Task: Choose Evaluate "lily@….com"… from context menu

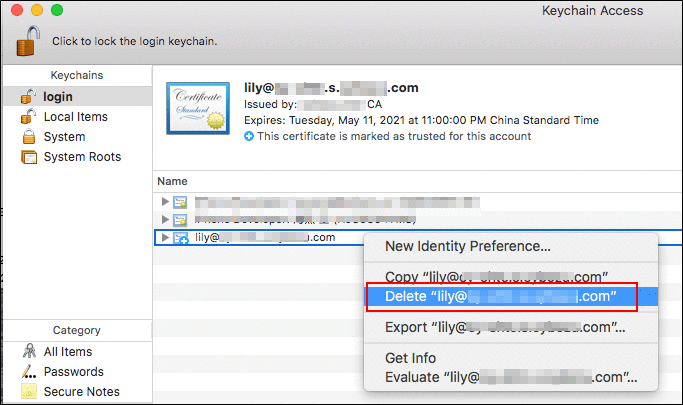Action: pos(511,377)
